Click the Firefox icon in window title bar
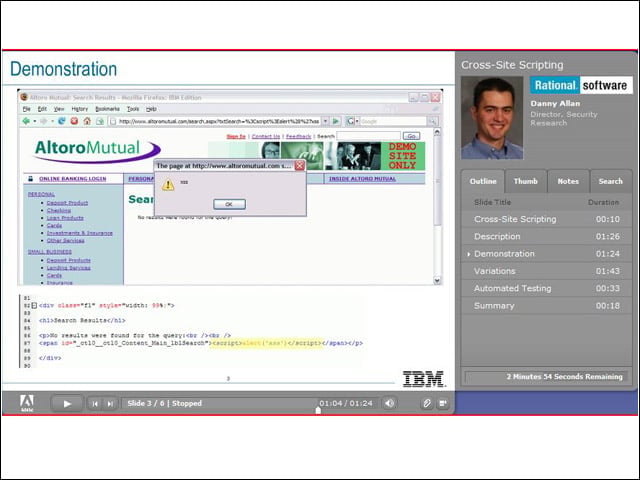The height and width of the screenshot is (480, 640). click(x=24, y=97)
